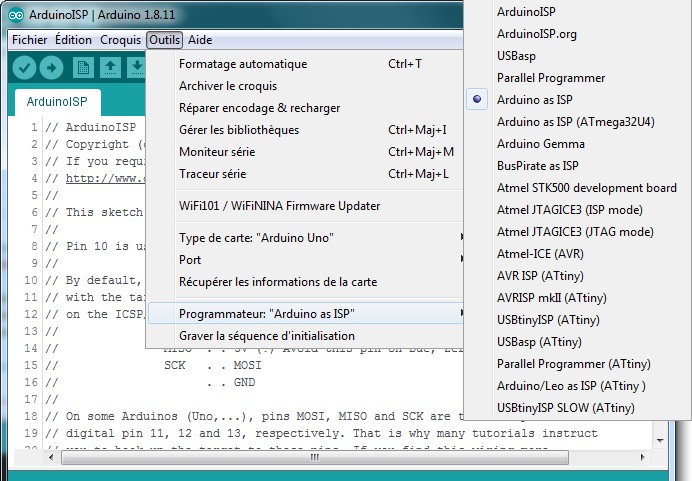
Task: Open Moniteur série
Action: click(x=305, y=152)
